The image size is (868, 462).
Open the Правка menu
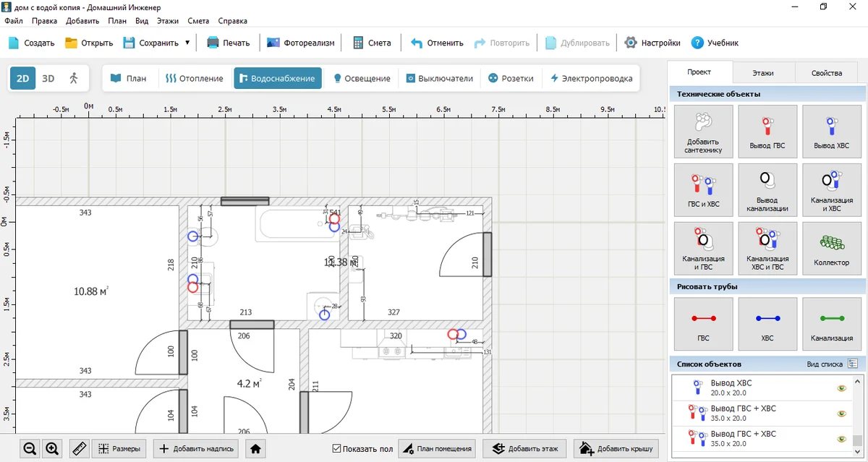pyautogui.click(x=44, y=21)
